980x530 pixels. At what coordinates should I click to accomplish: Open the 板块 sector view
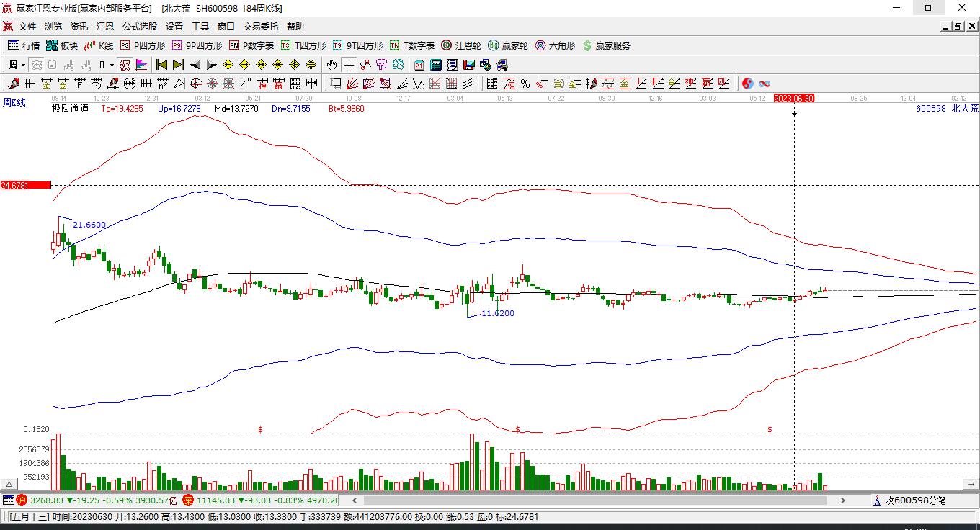click(x=62, y=45)
